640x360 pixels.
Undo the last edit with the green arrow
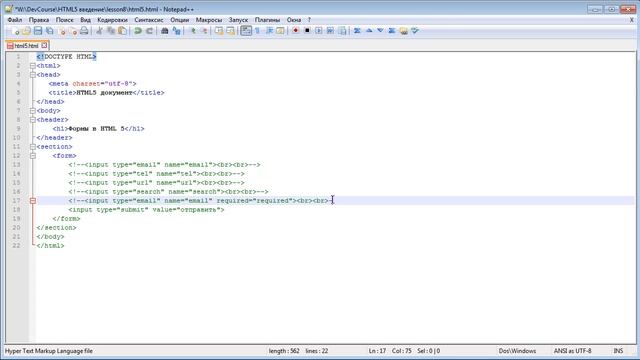138,31
